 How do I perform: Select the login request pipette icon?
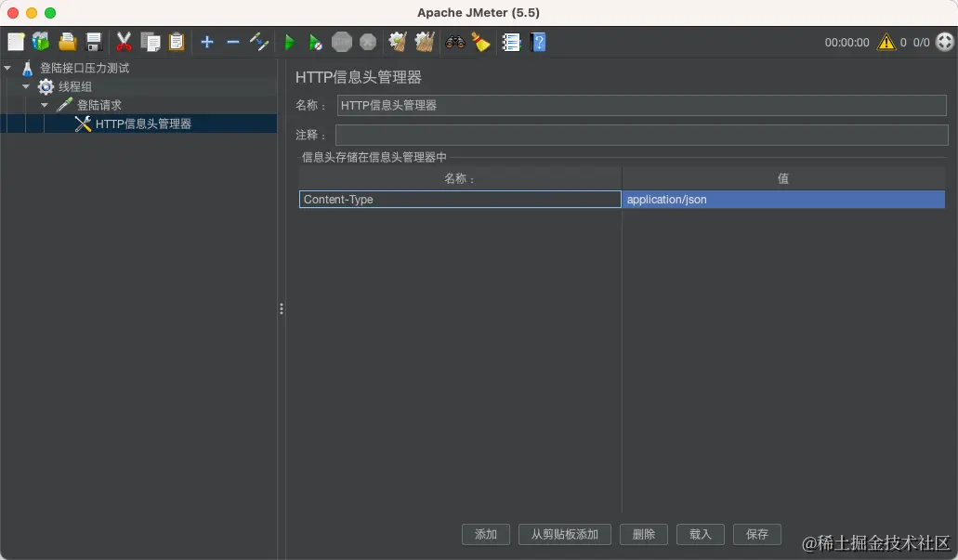tap(64, 105)
